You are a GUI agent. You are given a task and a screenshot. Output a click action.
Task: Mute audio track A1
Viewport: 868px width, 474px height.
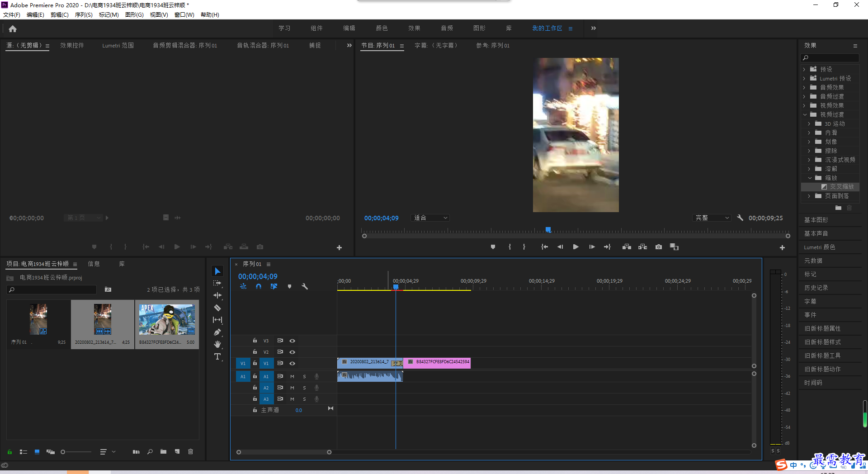[292, 376]
